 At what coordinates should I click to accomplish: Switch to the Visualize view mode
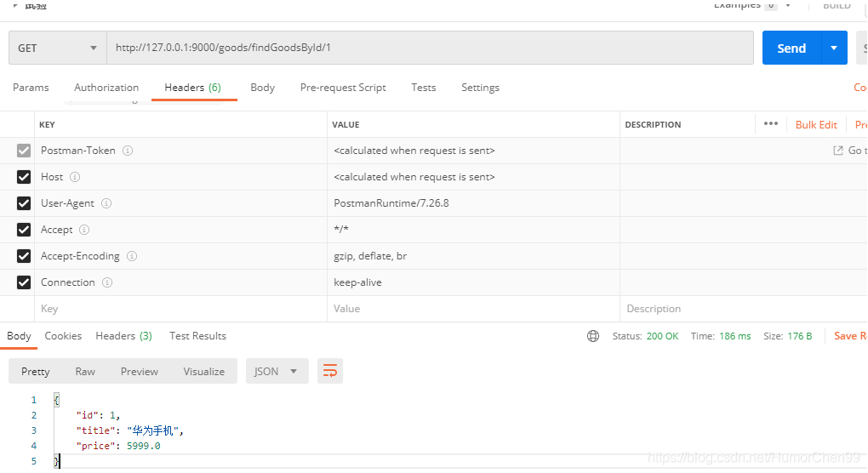click(x=204, y=371)
